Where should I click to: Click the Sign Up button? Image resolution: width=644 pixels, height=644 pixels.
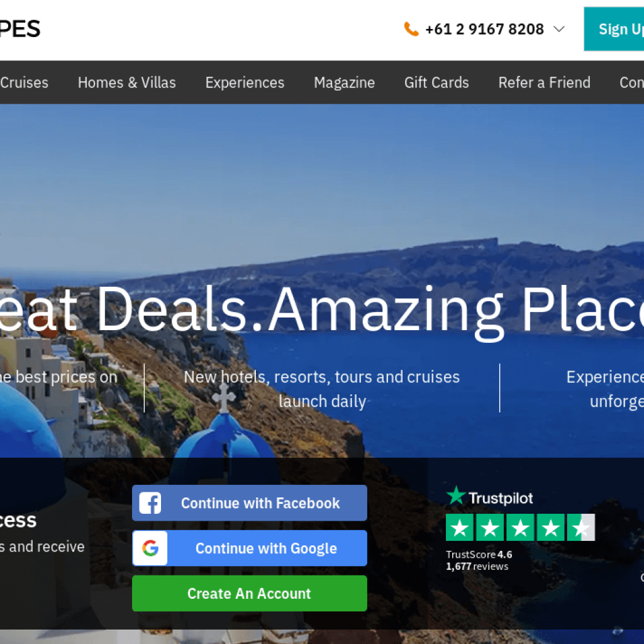click(x=614, y=29)
